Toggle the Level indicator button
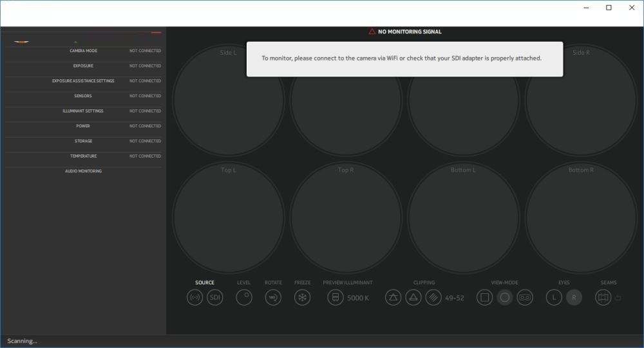Image resolution: width=644 pixels, height=348 pixels. click(x=244, y=298)
